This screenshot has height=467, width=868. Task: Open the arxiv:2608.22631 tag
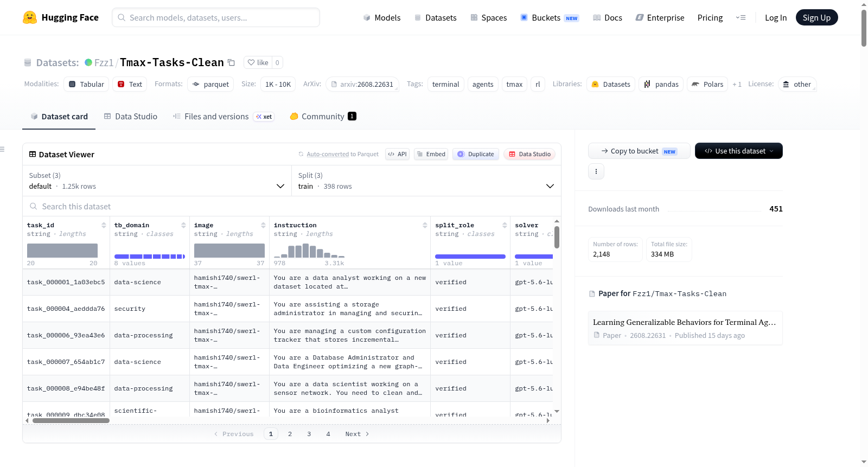pyautogui.click(x=362, y=84)
